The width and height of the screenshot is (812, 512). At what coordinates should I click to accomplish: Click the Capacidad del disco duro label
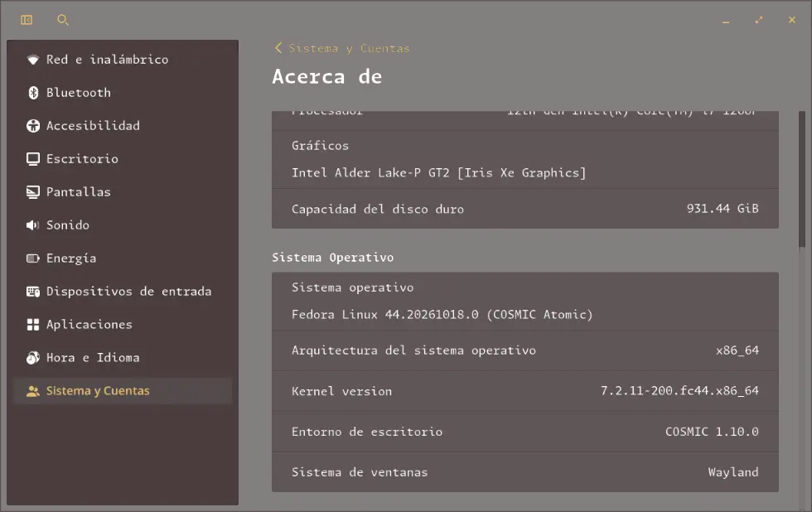[x=378, y=209]
